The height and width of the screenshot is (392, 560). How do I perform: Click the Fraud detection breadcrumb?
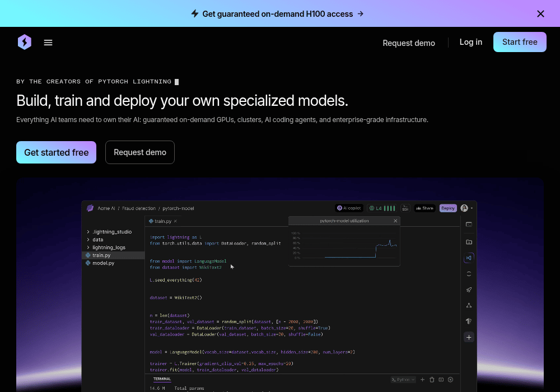tap(139, 208)
